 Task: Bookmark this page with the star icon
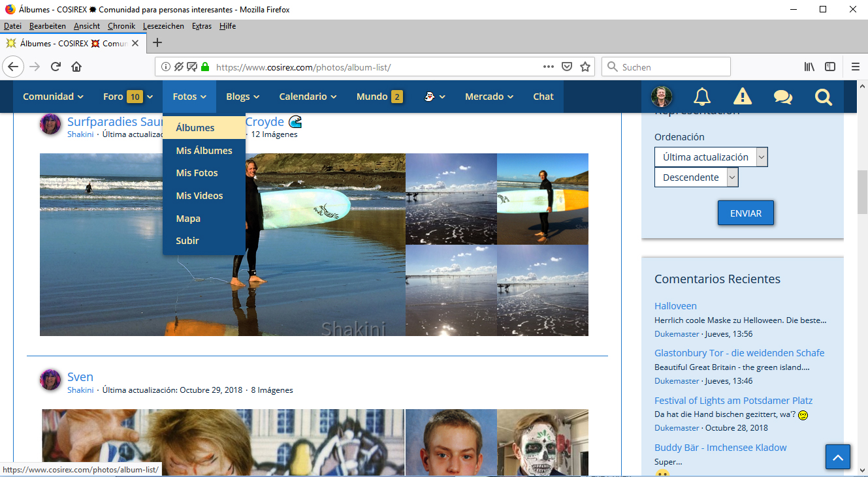[585, 67]
